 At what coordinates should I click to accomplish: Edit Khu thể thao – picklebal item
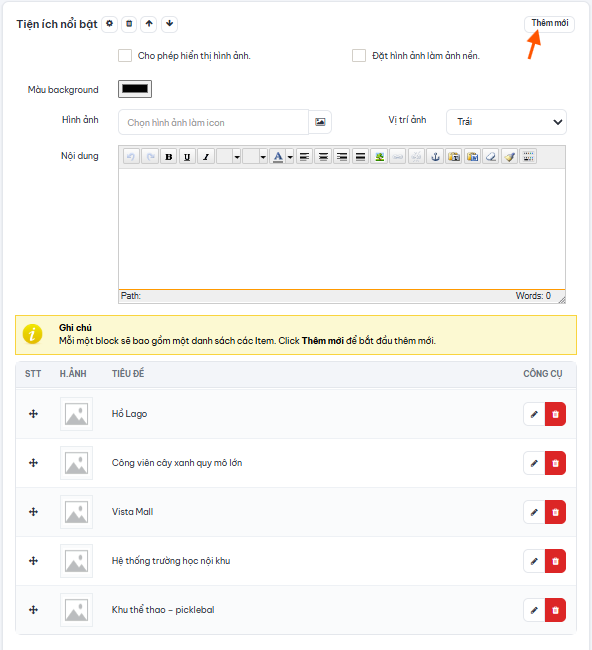click(534, 610)
